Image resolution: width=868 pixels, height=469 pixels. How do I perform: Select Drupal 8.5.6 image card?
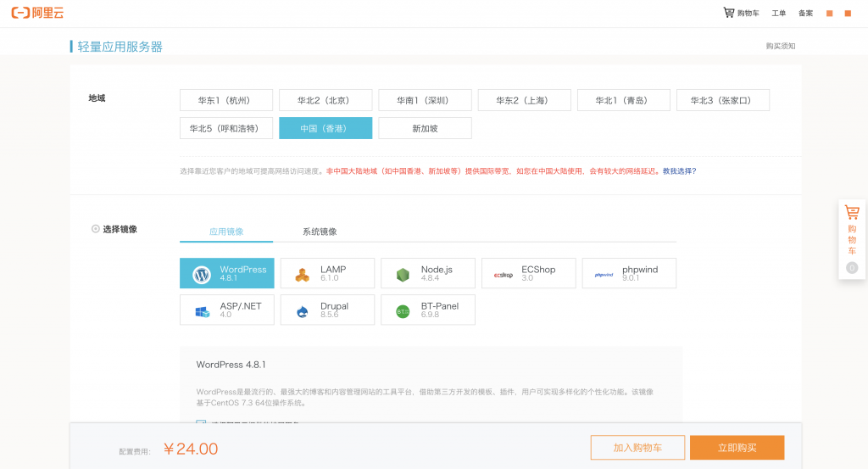pyautogui.click(x=327, y=310)
